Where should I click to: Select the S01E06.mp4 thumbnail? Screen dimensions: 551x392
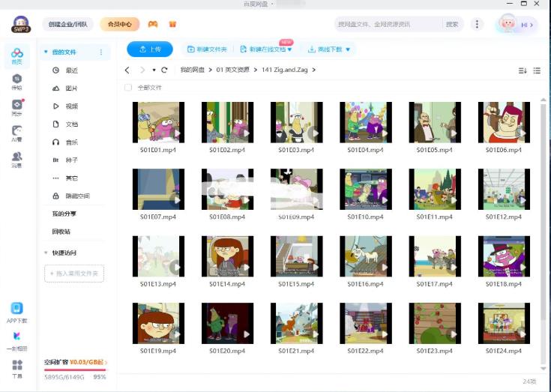click(504, 122)
